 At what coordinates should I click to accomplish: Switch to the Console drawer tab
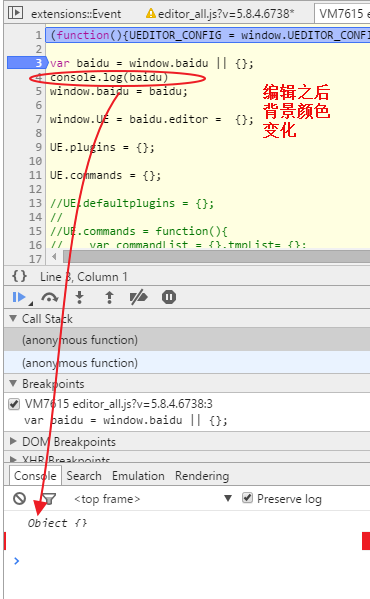[x=35, y=476]
